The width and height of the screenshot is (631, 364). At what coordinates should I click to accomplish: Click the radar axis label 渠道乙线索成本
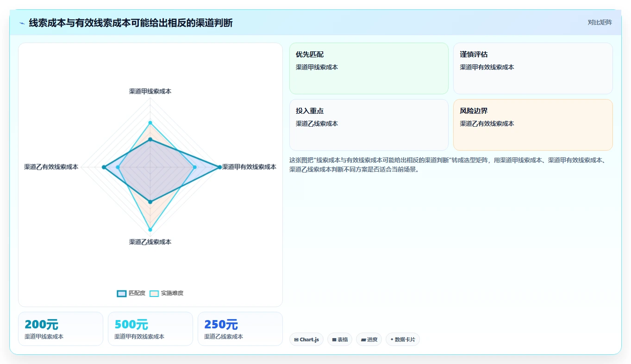tap(150, 242)
